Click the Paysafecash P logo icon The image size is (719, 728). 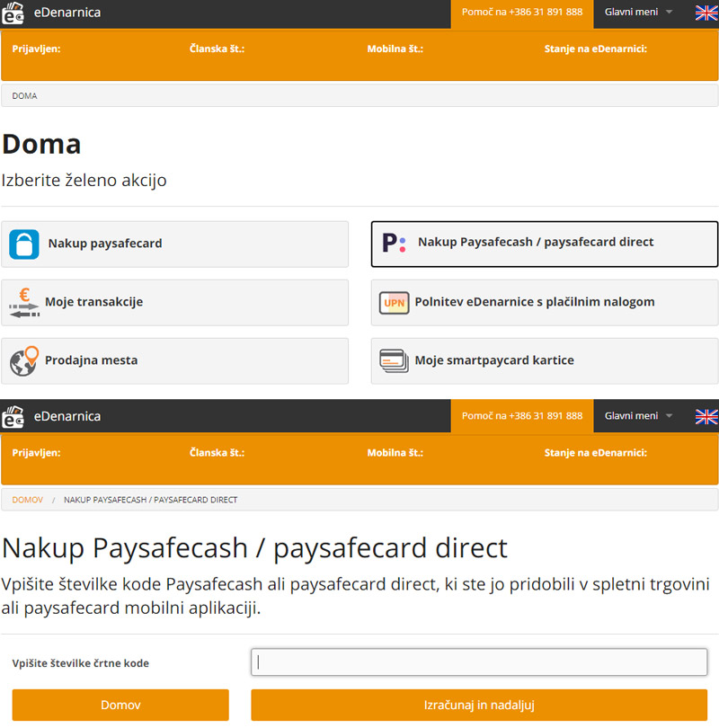[x=394, y=243]
